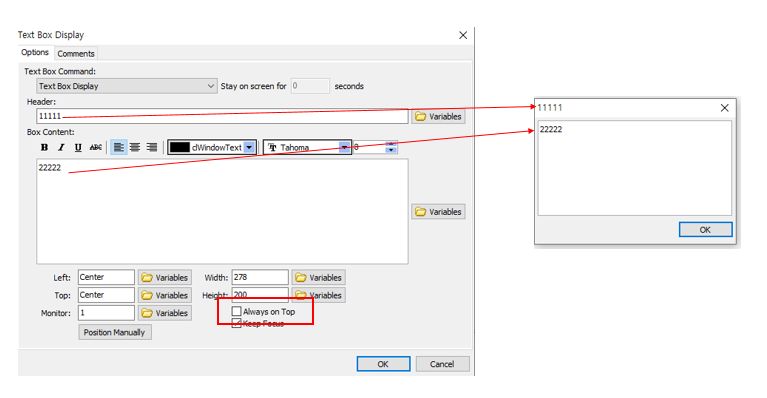Open Variables for the Left field

click(165, 277)
